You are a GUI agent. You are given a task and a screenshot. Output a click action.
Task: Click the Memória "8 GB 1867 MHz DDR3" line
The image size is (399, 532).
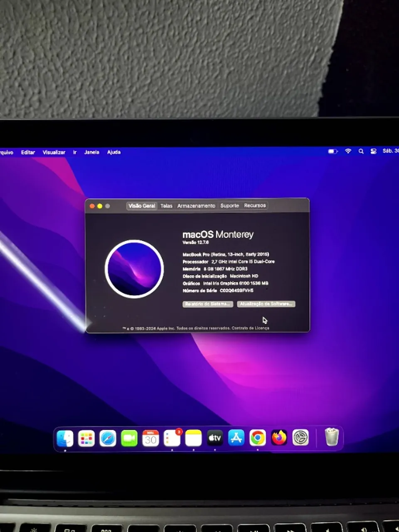click(215, 269)
